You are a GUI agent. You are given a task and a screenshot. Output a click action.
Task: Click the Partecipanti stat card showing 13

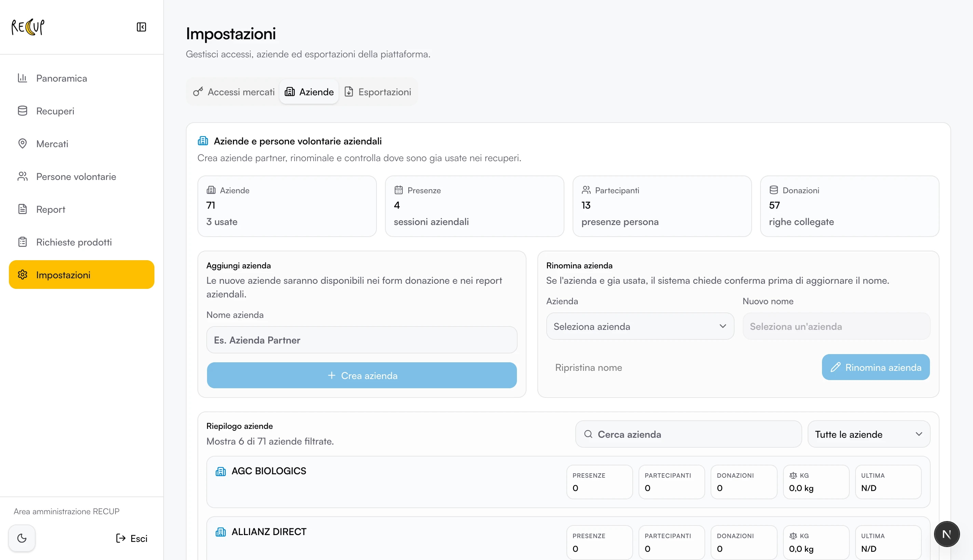662,206
